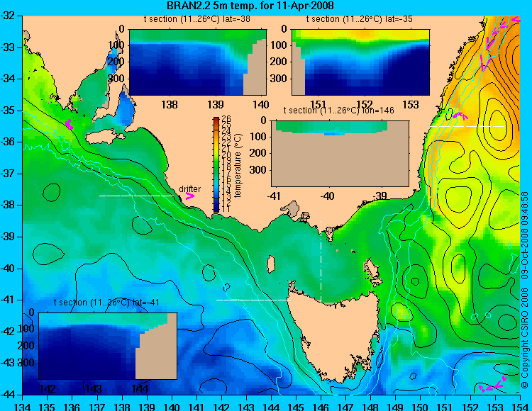Open the lon=146 temperature section inset plot

[340, 154]
